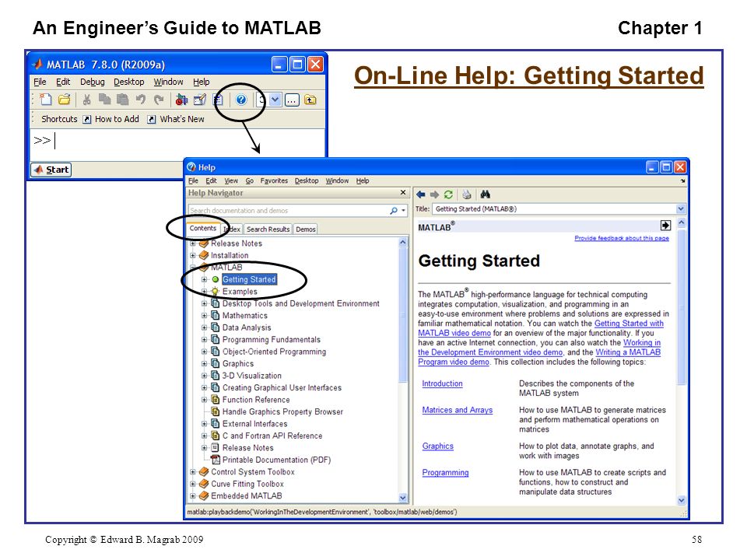747x560 pixels.
Task: Click in the Search documentation and demos field
Action: click(288, 211)
